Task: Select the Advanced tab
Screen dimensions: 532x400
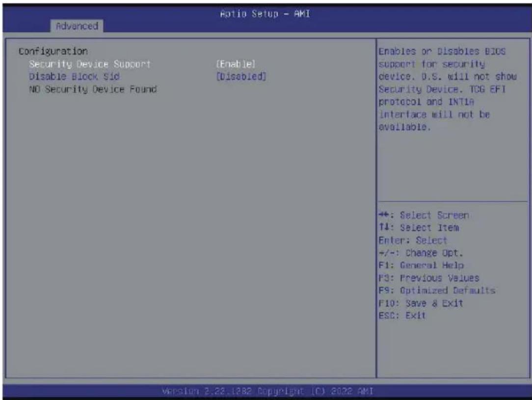Action: pos(77,26)
